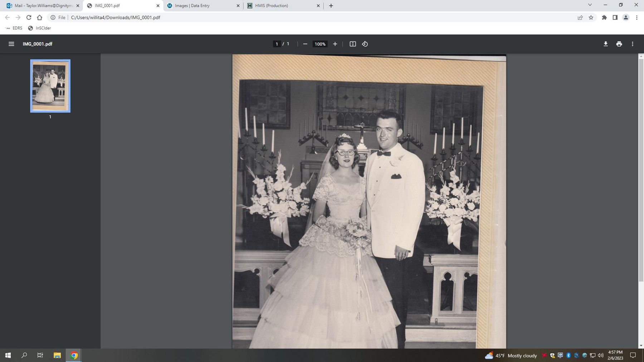This screenshot has height=362, width=644.
Task: Reload the current page
Action: 29,17
